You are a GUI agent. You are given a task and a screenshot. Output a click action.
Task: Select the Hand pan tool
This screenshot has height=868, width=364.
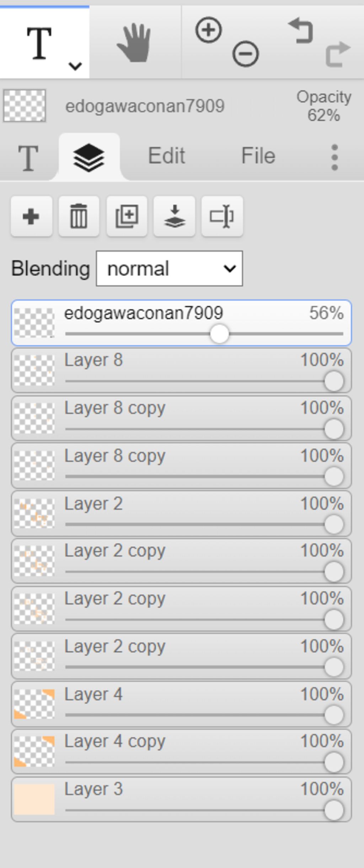(x=135, y=43)
